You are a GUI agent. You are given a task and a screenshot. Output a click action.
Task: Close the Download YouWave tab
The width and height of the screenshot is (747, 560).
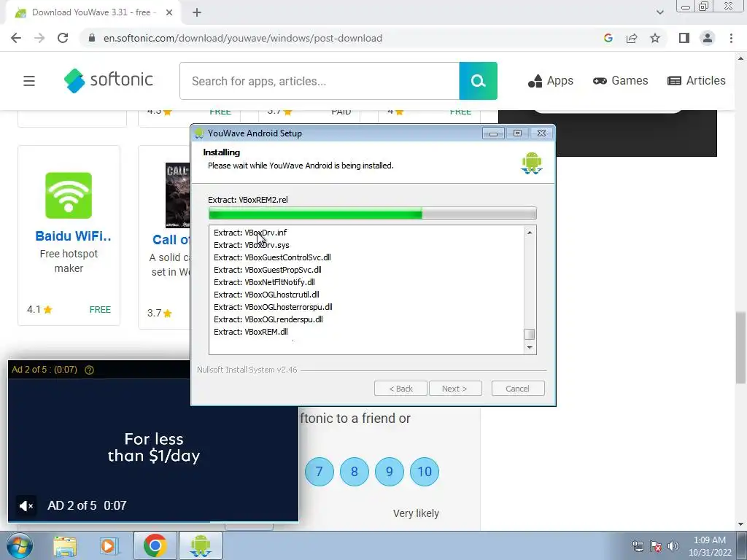[169, 12]
